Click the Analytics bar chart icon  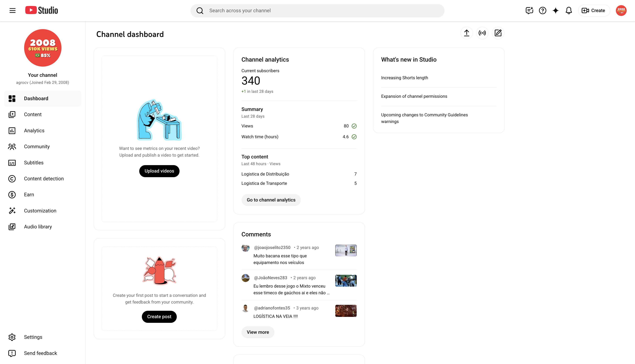pyautogui.click(x=12, y=130)
